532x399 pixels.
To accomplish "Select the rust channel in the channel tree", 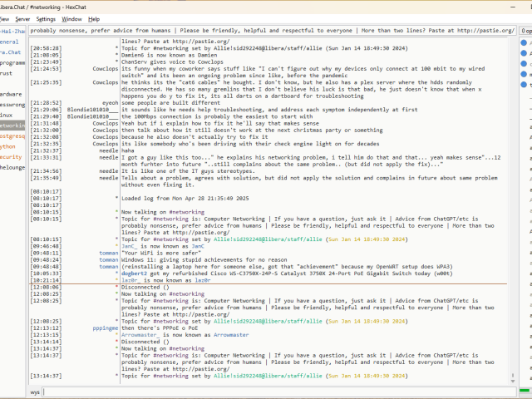I will point(8,72).
